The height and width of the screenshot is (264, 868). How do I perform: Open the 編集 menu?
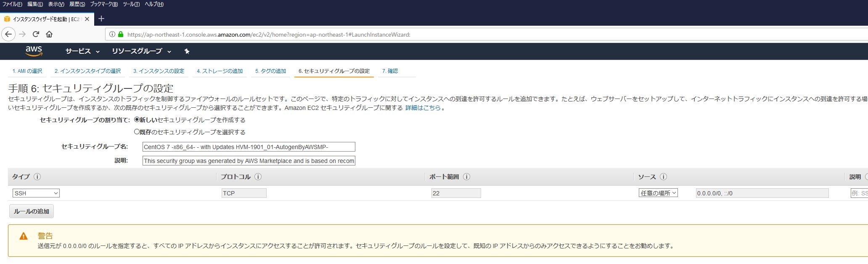click(x=35, y=4)
